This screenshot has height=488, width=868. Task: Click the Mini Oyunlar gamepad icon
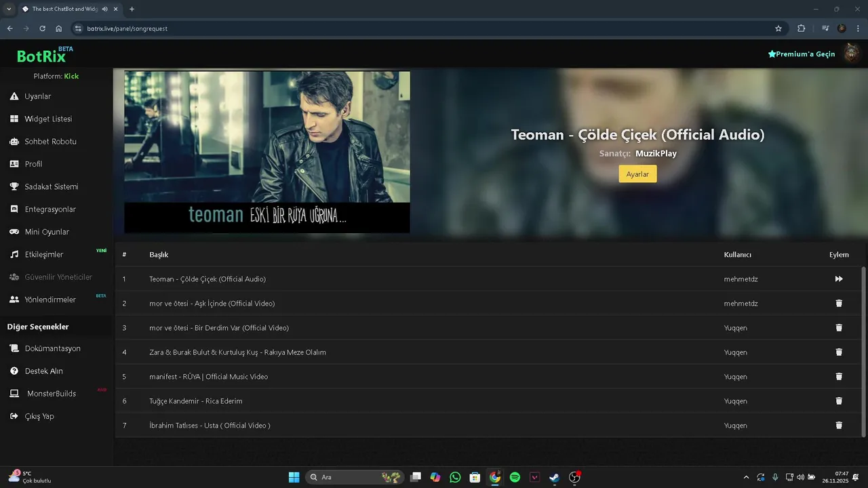pyautogui.click(x=14, y=232)
